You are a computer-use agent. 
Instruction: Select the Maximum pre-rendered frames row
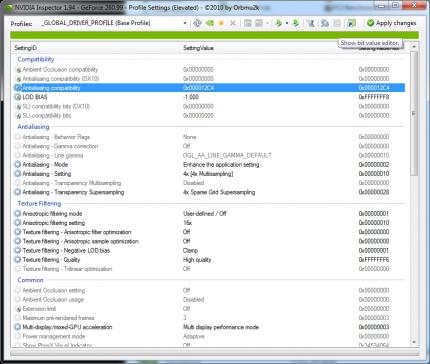pyautogui.click(x=209, y=318)
